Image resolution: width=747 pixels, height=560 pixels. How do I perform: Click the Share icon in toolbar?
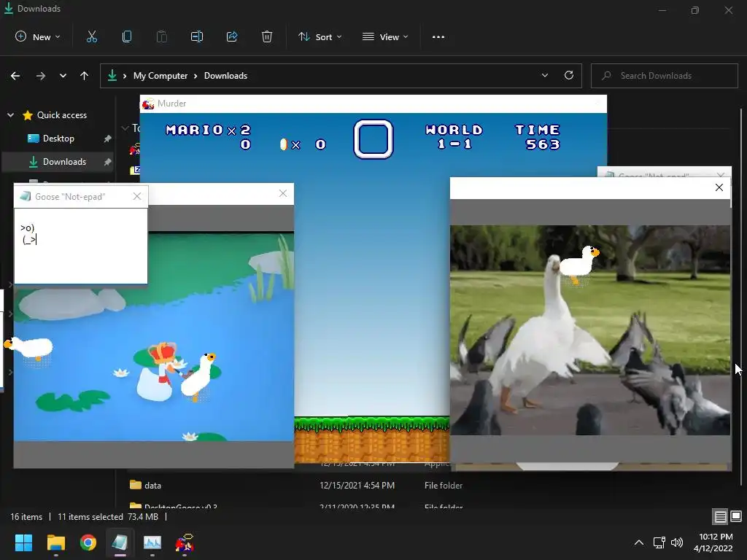tap(232, 36)
